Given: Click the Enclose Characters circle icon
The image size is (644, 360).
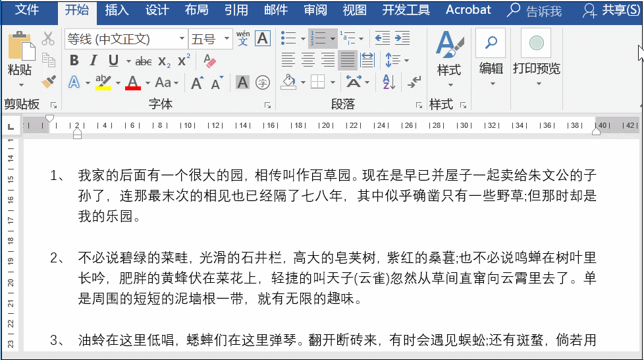Looking at the screenshot, I should coord(263,82).
